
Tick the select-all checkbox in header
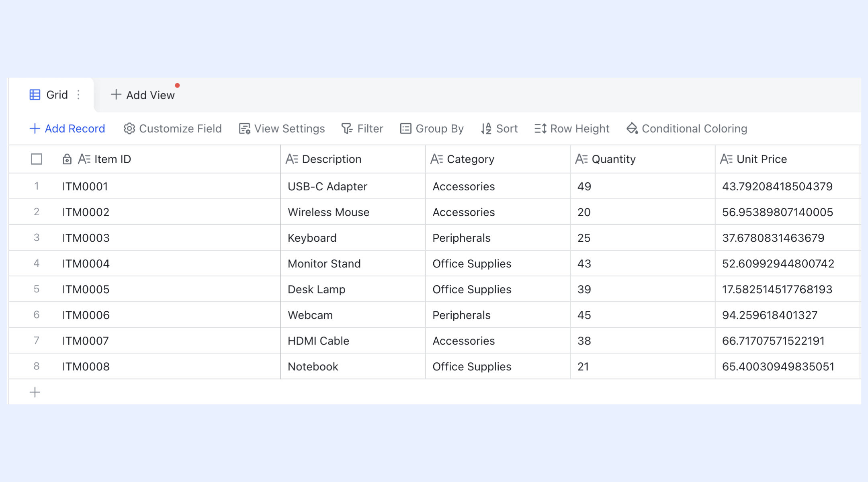coord(37,159)
